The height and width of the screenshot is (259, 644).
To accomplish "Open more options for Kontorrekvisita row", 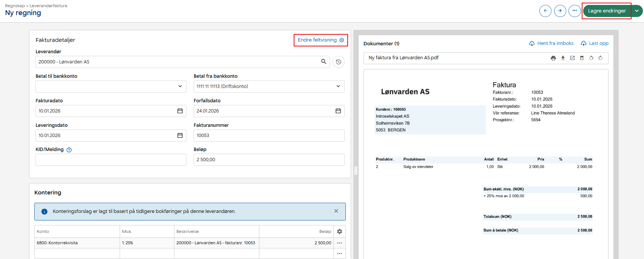I will tap(339, 243).
